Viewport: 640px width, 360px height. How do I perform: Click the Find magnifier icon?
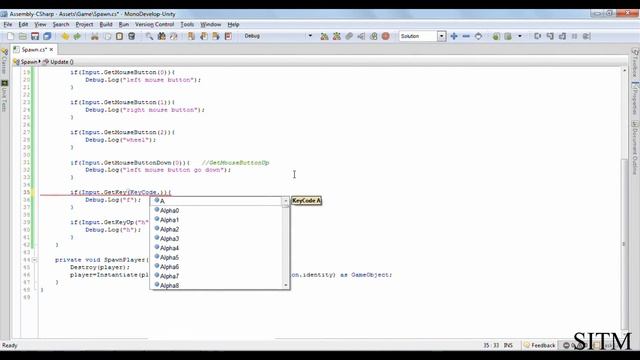tap(149, 36)
